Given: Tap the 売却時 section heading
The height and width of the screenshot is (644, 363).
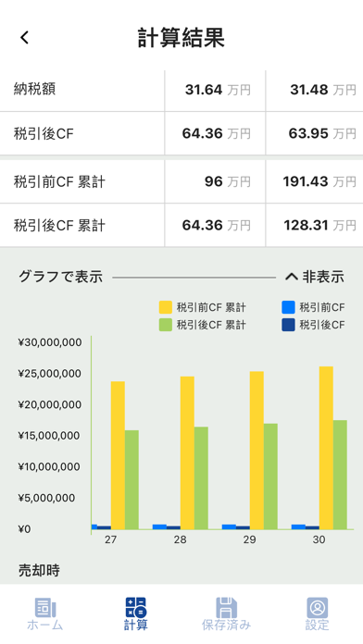Looking at the screenshot, I should coord(39,571).
